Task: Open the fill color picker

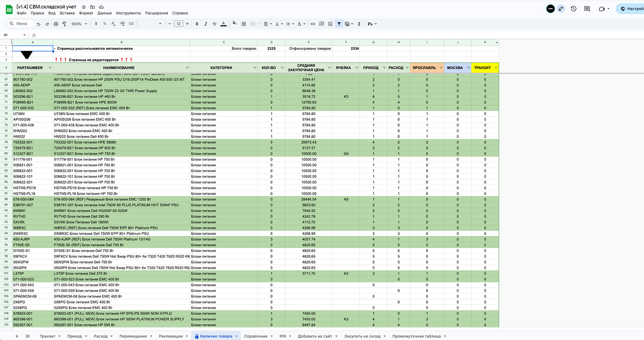Action: click(234, 24)
